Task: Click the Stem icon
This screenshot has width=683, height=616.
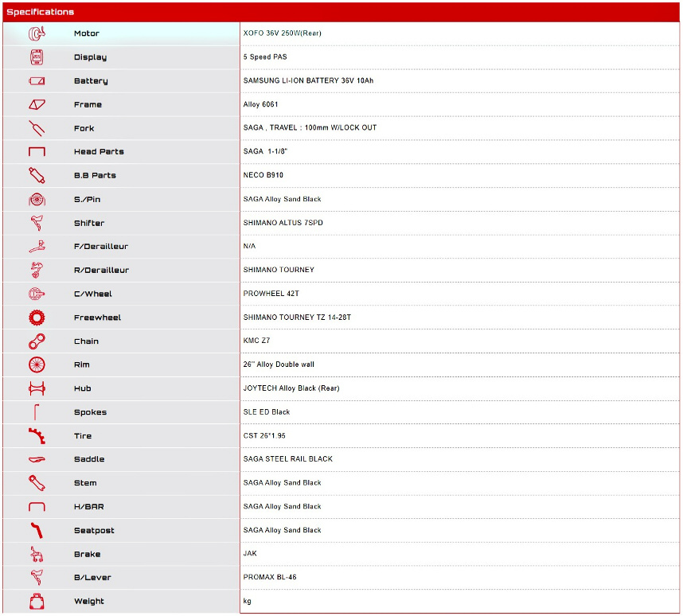Action: pyautogui.click(x=37, y=483)
